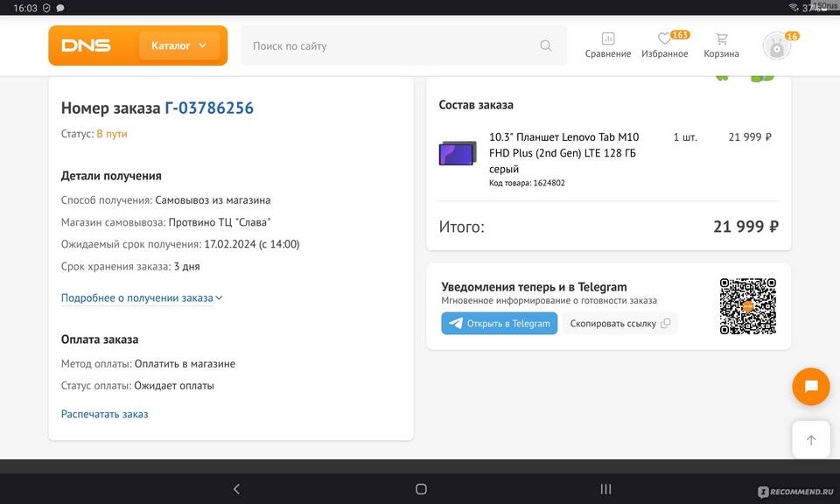Open Избранное favorites heart icon

665,45
